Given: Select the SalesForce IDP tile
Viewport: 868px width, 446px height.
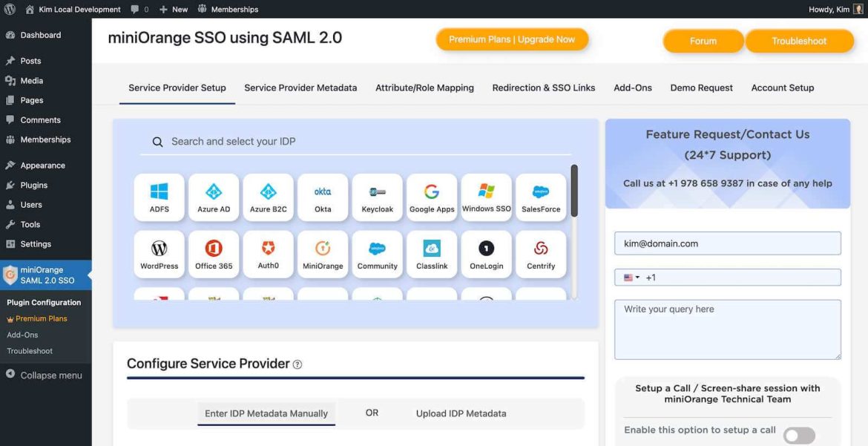Looking at the screenshot, I should pyautogui.click(x=541, y=198).
